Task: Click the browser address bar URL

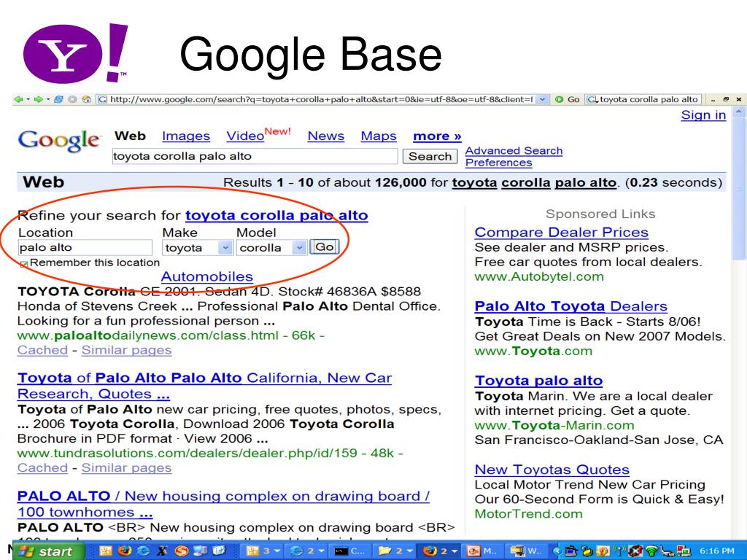Action: (x=321, y=99)
